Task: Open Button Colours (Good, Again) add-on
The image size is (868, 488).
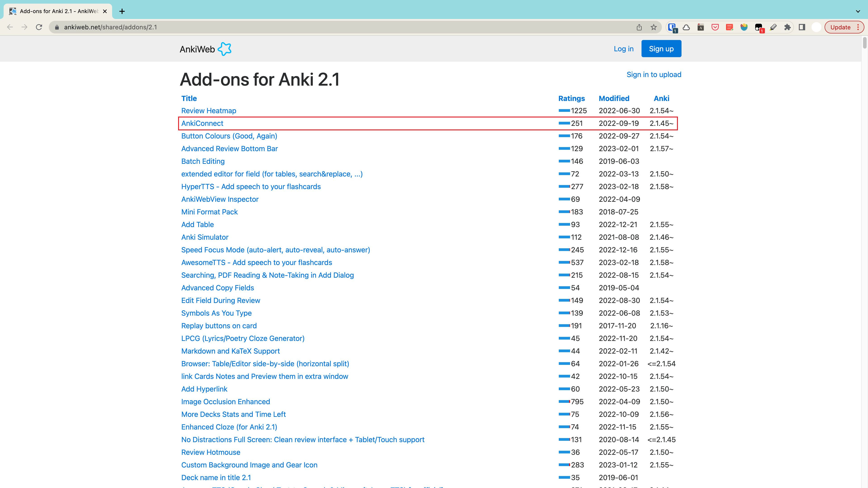Action: (x=229, y=136)
